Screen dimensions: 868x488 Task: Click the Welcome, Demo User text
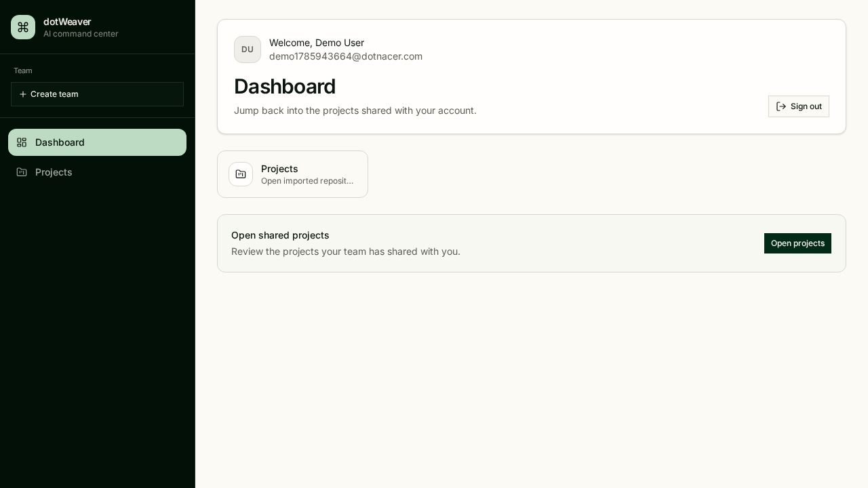click(317, 43)
